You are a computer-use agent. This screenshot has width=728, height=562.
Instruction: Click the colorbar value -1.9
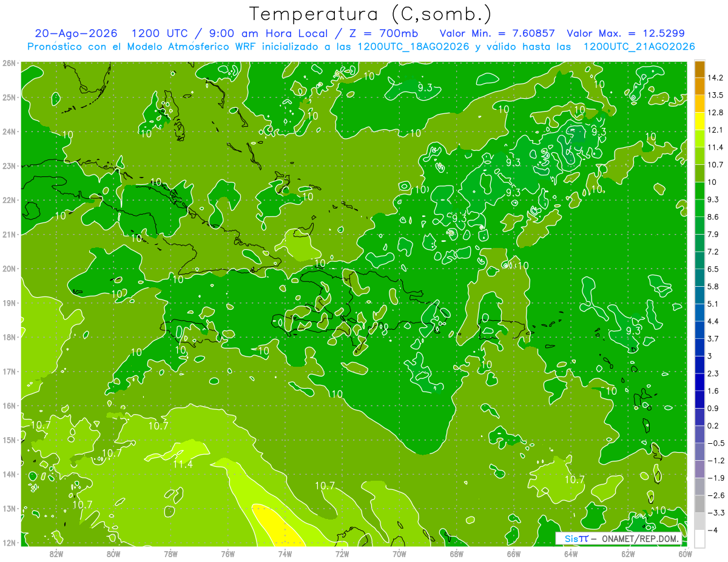coord(715,478)
